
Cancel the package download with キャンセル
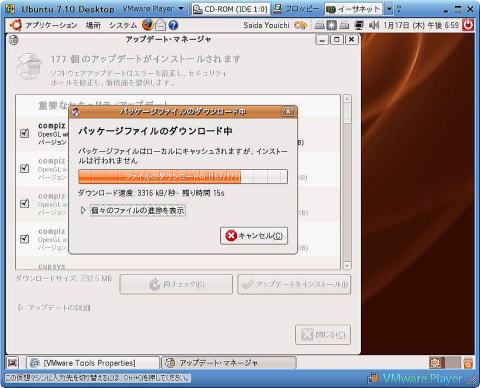pyautogui.click(x=254, y=236)
